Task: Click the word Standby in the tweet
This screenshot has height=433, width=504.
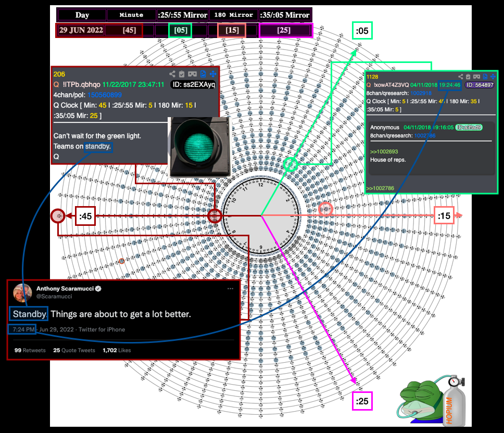Action: pyautogui.click(x=29, y=314)
